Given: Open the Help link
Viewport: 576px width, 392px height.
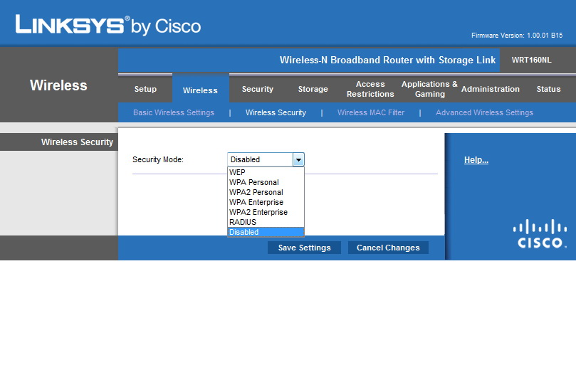Looking at the screenshot, I should pyautogui.click(x=476, y=160).
